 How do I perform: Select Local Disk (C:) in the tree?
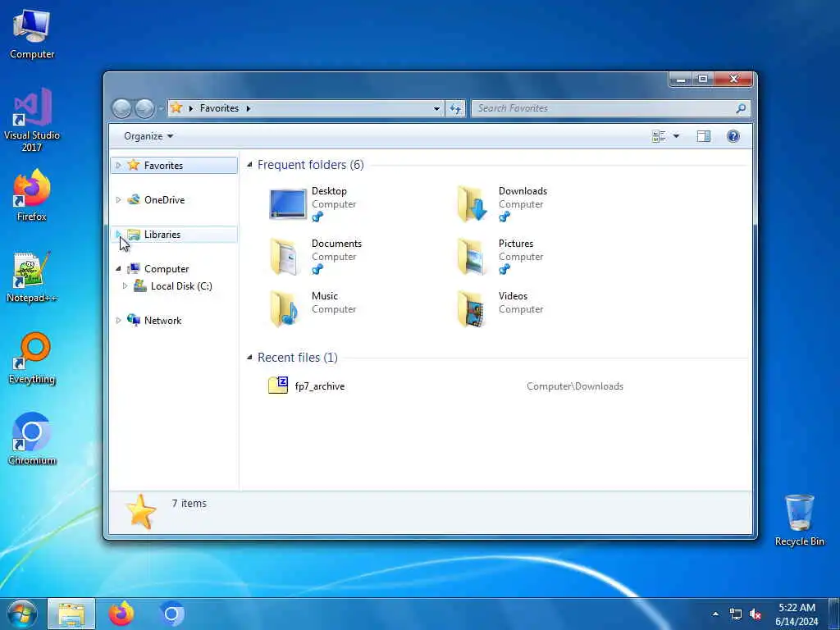[x=181, y=286]
